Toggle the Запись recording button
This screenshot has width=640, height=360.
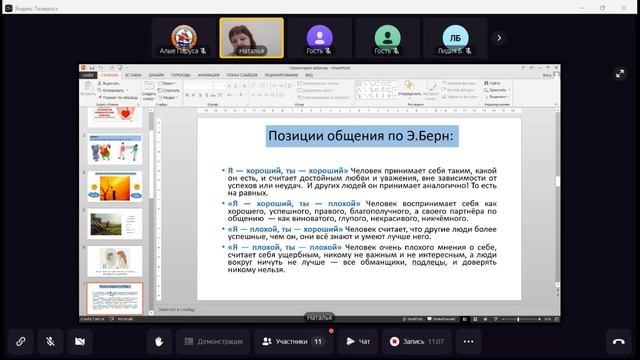click(x=417, y=341)
